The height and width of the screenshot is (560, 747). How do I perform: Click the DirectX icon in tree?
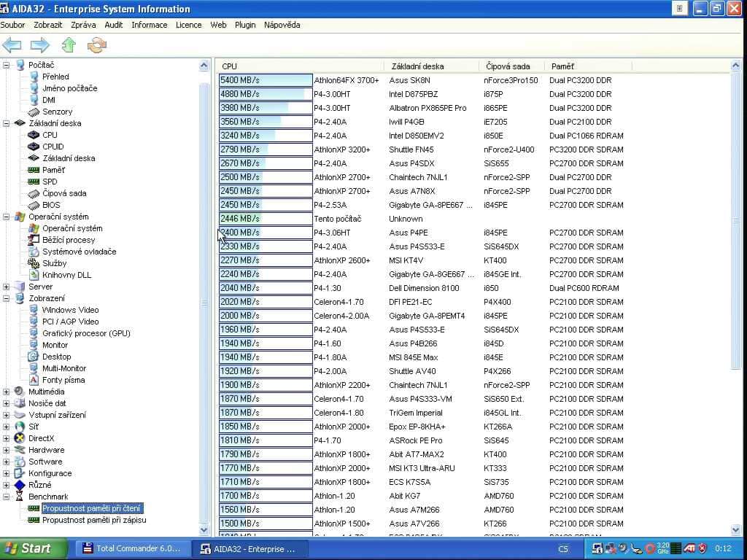(x=20, y=438)
